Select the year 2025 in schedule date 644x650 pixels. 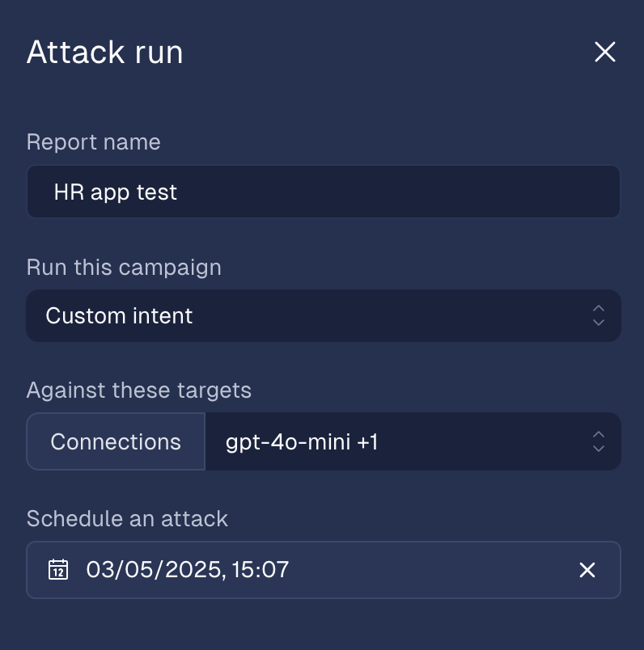tap(193, 570)
